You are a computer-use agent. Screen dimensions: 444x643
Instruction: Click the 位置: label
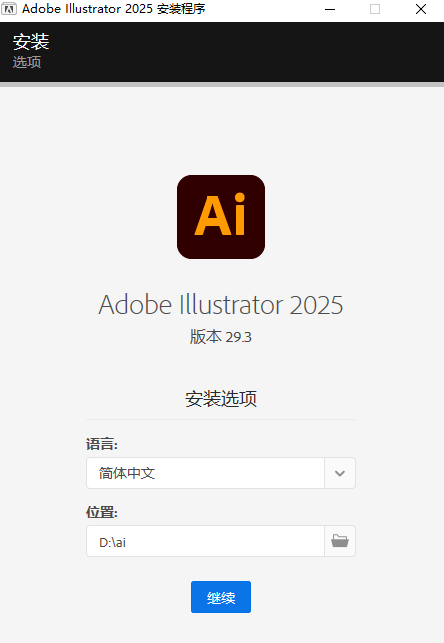pos(102,512)
